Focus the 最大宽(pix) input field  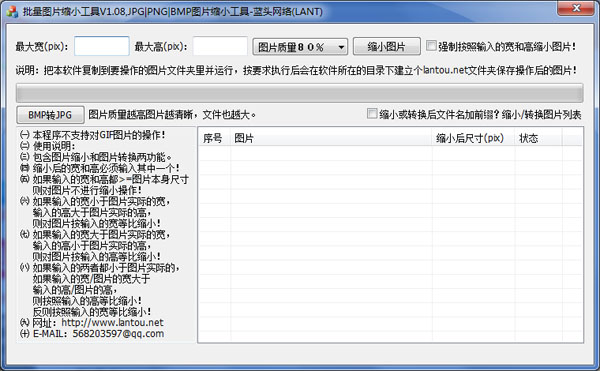102,46
